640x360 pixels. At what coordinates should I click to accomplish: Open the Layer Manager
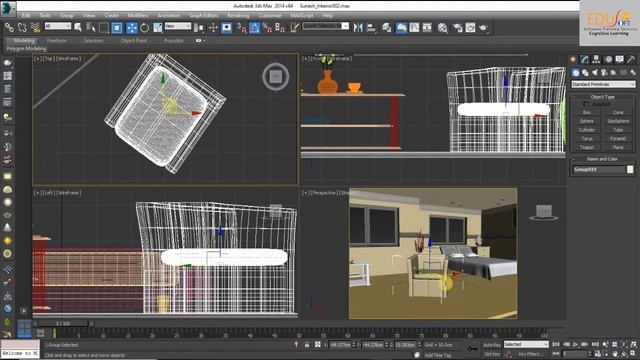pos(387,27)
